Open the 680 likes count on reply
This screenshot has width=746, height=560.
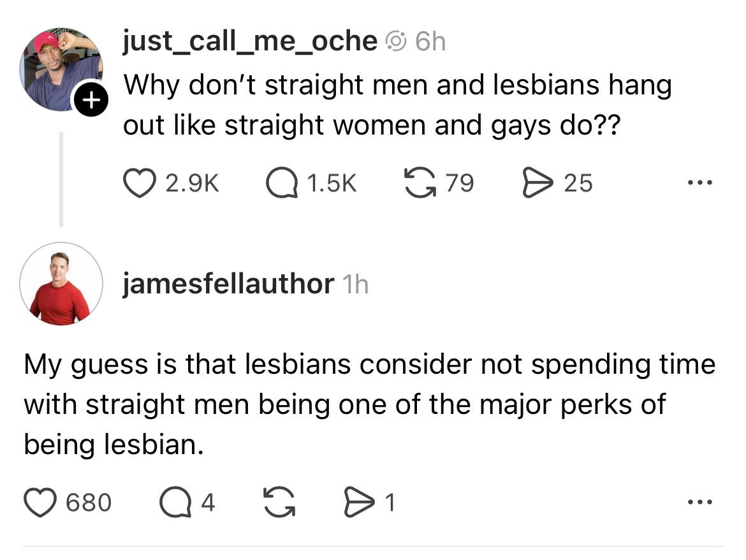pyautogui.click(x=89, y=503)
